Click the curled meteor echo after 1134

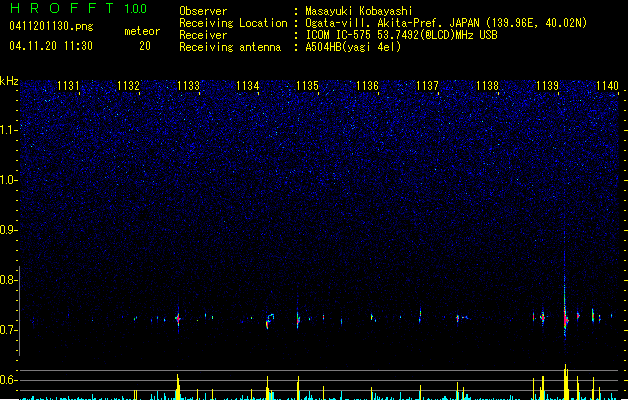pos(270,321)
